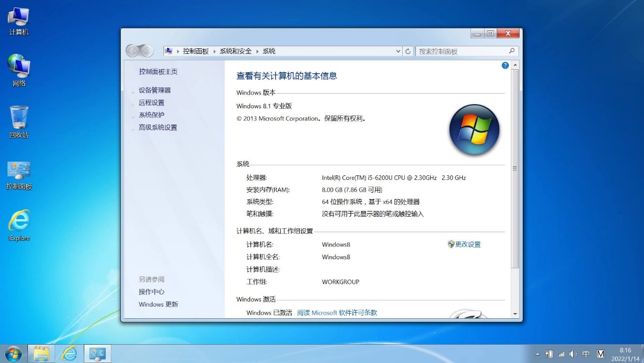
Task: Open the 网络 desktop icon
Action: 19,71
